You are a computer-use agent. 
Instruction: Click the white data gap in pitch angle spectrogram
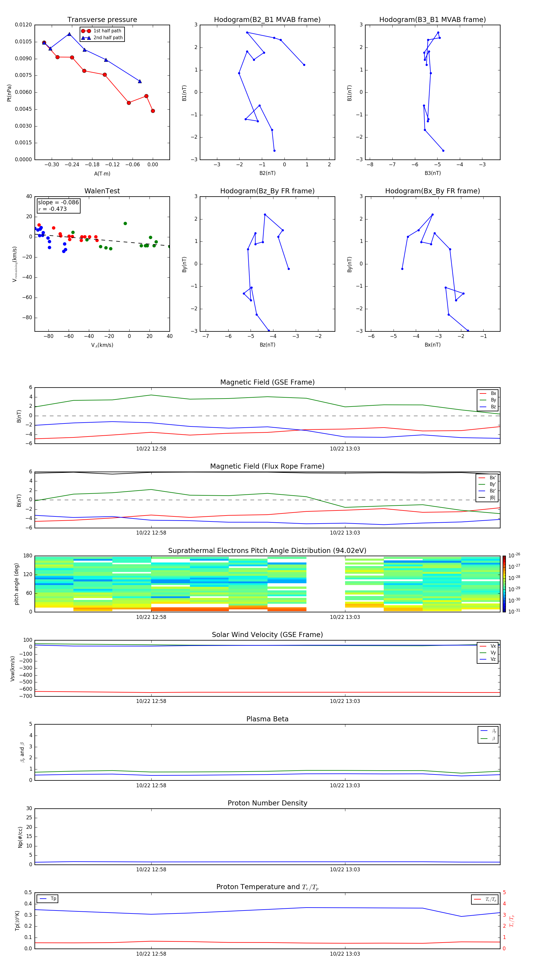click(325, 584)
